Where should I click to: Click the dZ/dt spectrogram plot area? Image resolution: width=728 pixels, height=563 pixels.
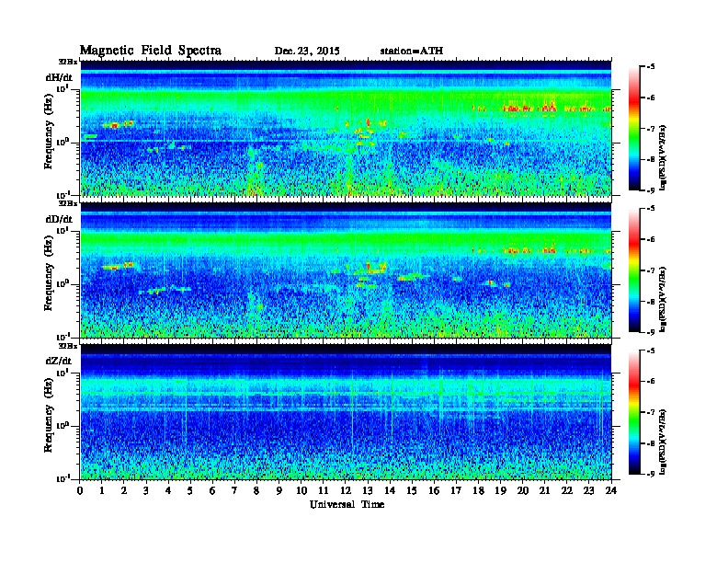coord(346,411)
